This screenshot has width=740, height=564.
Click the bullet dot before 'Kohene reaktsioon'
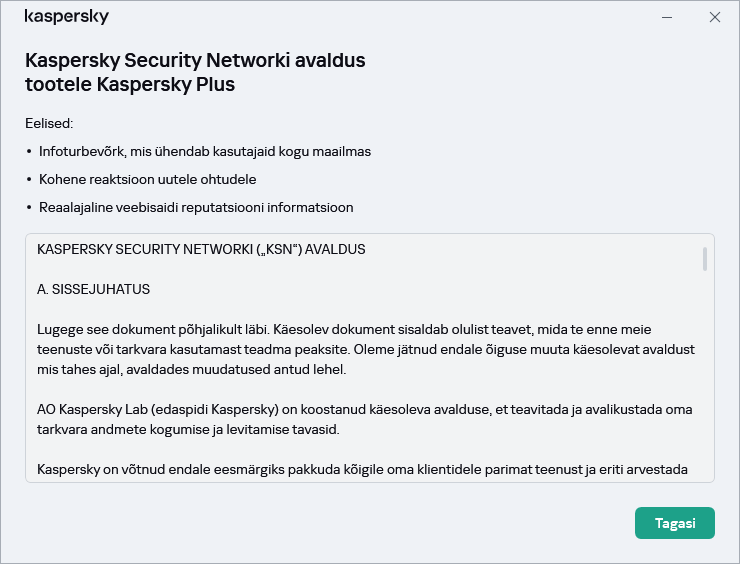pyautogui.click(x=29, y=180)
